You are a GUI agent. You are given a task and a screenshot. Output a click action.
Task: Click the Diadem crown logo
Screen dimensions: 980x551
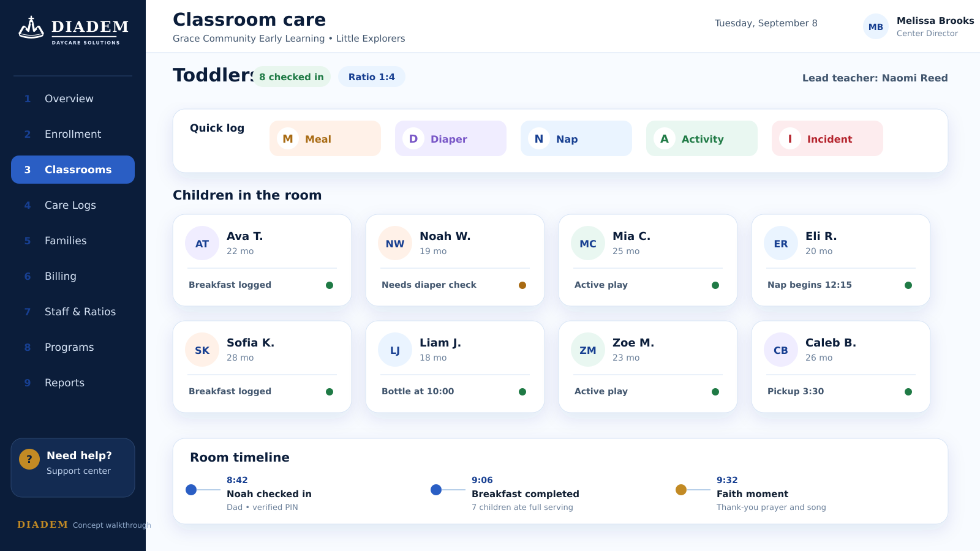[x=31, y=28]
